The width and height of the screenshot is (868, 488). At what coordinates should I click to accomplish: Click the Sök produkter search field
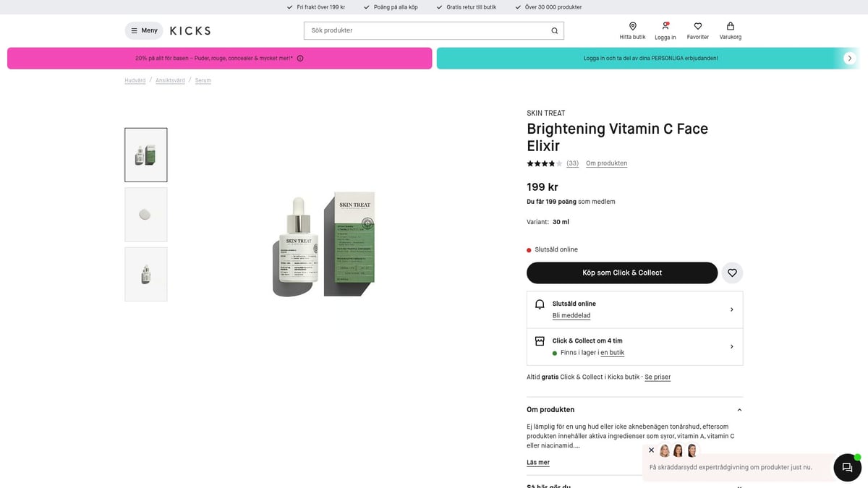point(427,30)
